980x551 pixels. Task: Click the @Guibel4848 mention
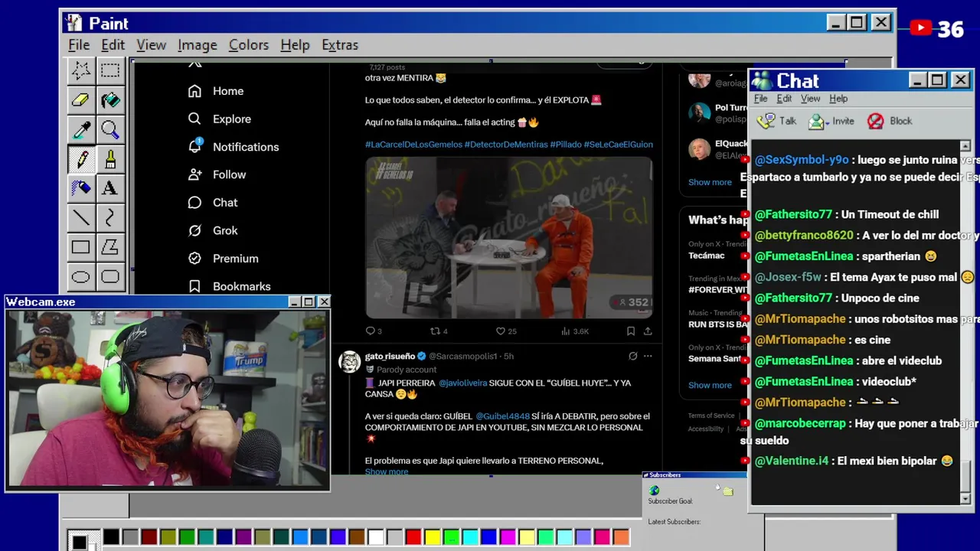click(x=502, y=416)
